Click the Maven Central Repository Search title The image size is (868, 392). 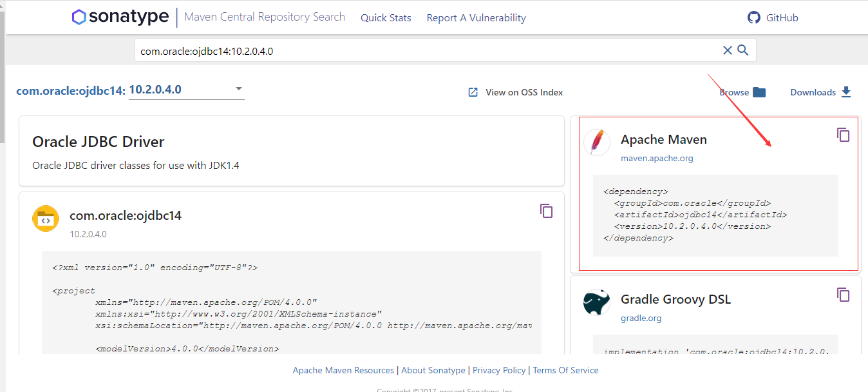(x=265, y=17)
